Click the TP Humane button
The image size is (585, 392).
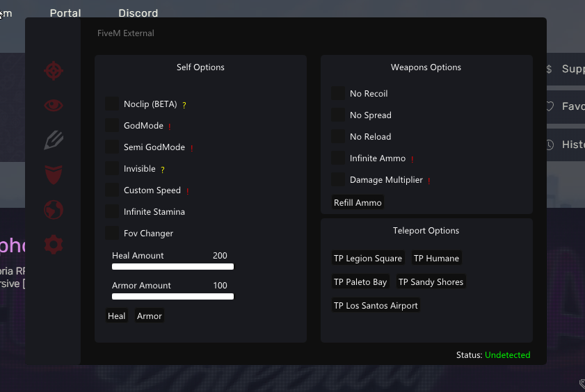[x=437, y=258]
